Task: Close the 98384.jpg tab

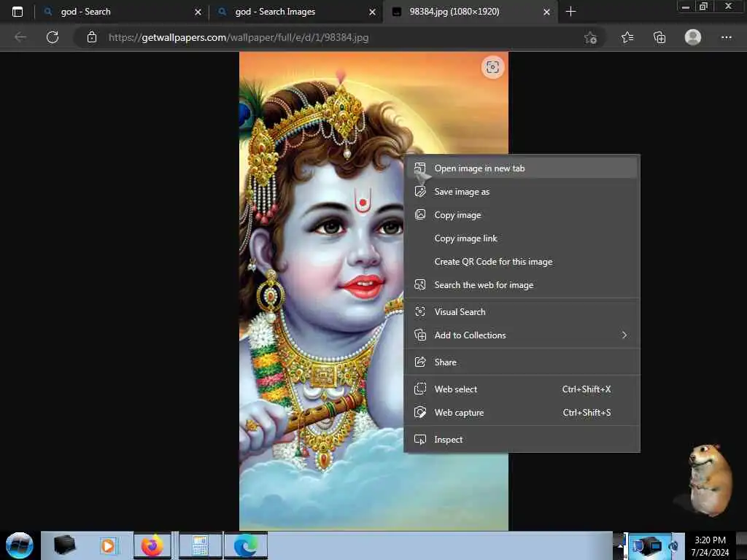Action: pyautogui.click(x=546, y=12)
